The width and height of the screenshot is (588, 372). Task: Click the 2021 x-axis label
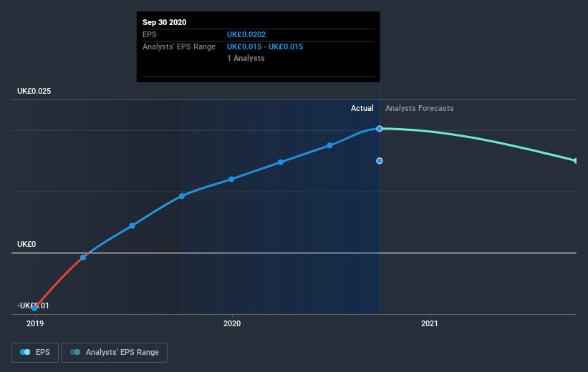(x=430, y=323)
